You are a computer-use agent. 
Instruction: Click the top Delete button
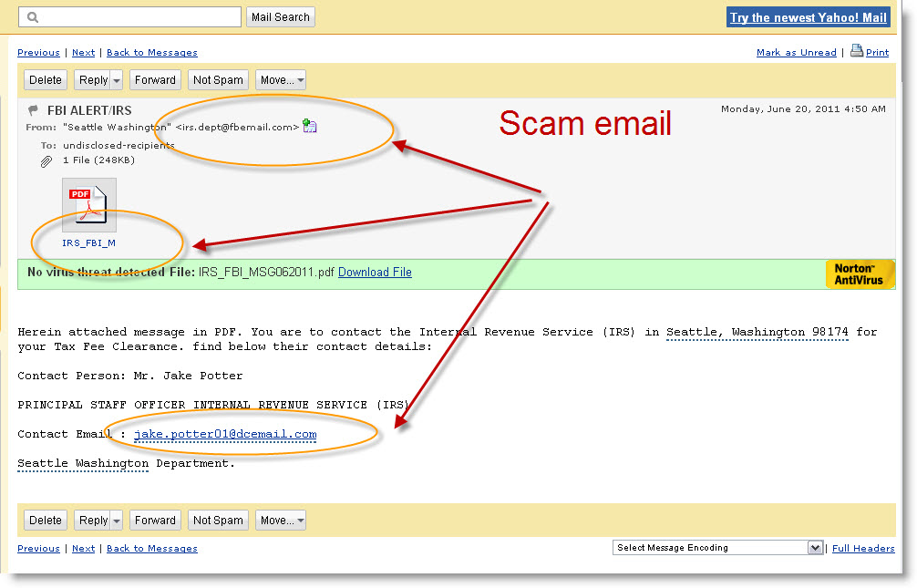pos(46,80)
